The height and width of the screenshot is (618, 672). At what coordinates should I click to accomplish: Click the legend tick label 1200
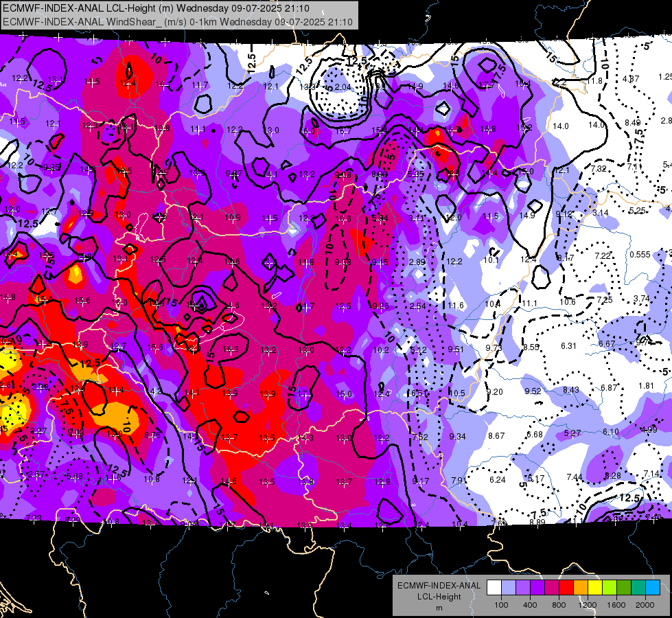tap(587, 605)
